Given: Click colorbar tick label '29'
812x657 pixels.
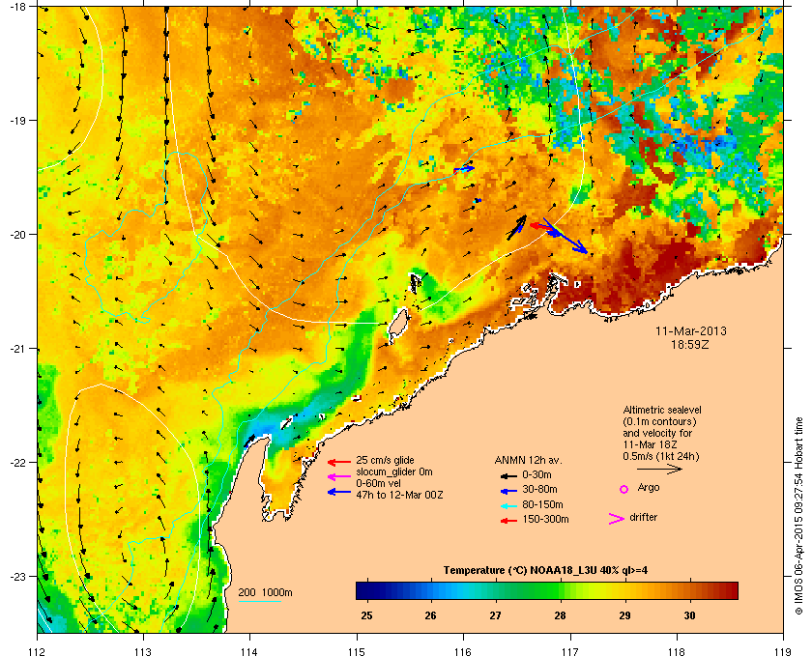Looking at the screenshot, I should tap(624, 615).
